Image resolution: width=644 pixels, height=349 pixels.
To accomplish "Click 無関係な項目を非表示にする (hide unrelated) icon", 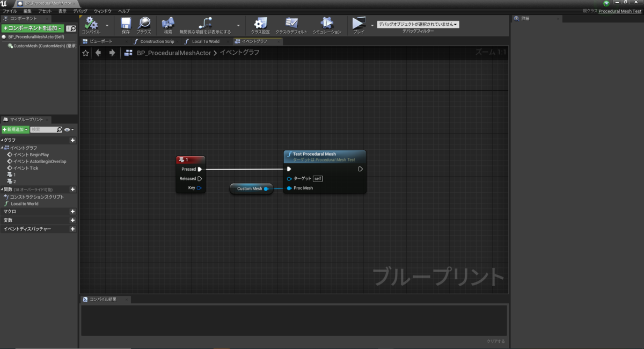I will coord(205,23).
